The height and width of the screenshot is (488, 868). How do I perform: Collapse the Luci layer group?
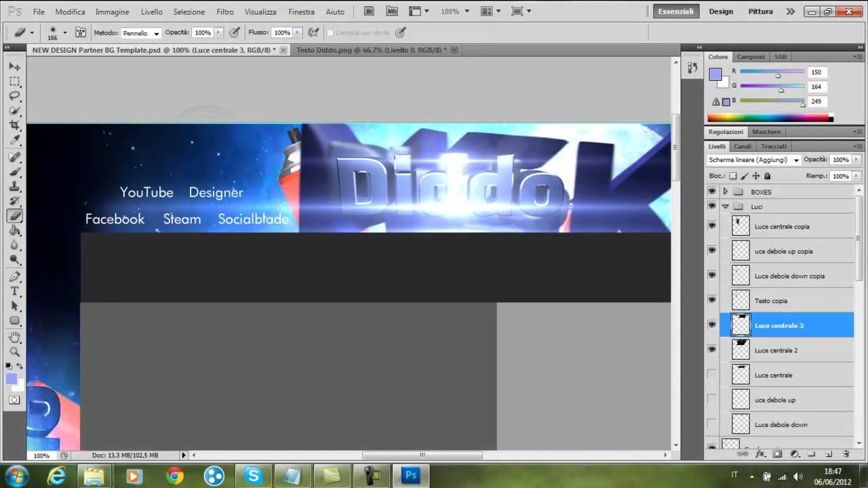click(725, 206)
